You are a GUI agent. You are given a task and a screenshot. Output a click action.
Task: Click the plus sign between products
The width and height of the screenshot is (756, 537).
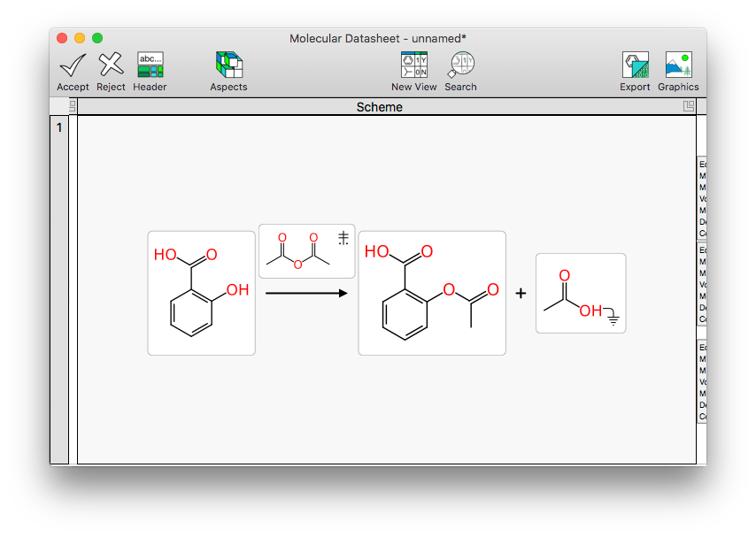521,293
